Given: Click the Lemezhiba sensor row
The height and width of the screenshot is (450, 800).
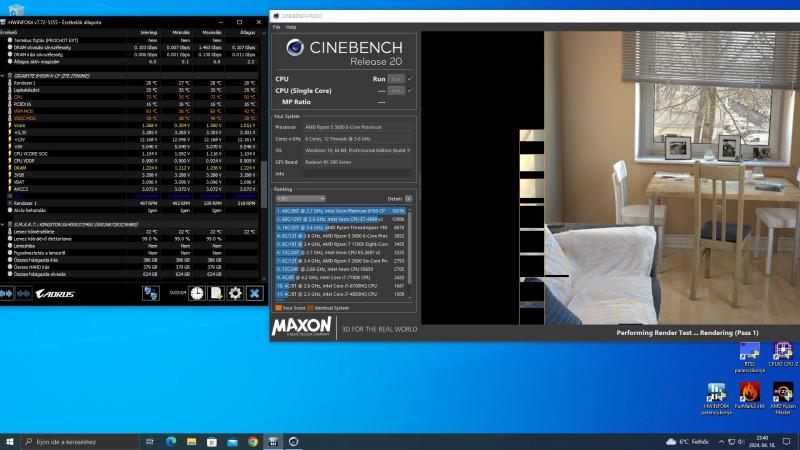Looking at the screenshot, I should point(130,245).
